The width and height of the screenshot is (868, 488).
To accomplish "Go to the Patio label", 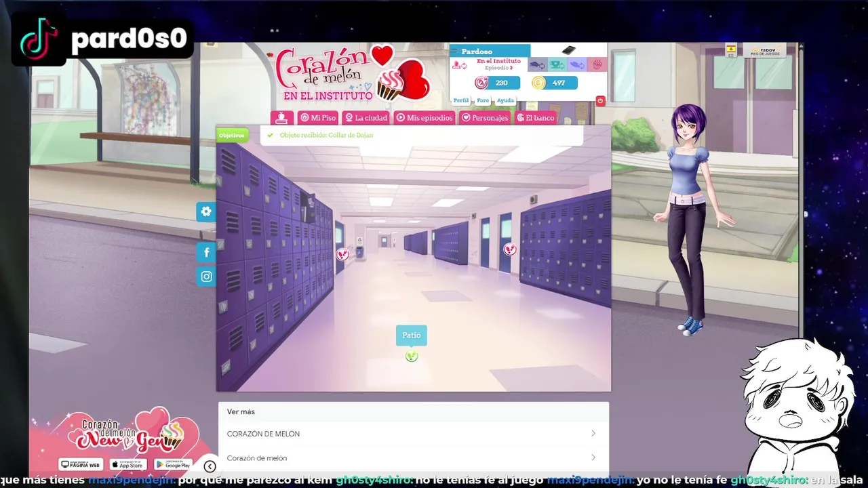I will coord(412,335).
